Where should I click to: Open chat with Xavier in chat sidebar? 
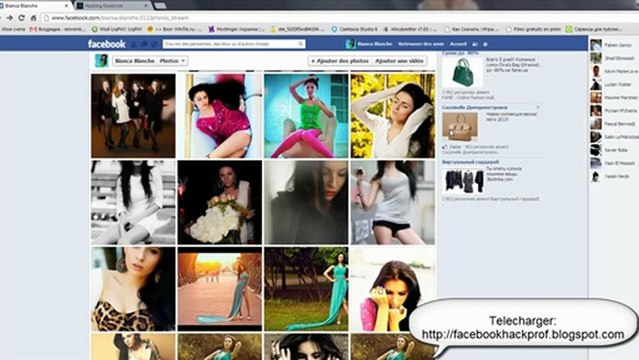pyautogui.click(x=613, y=150)
